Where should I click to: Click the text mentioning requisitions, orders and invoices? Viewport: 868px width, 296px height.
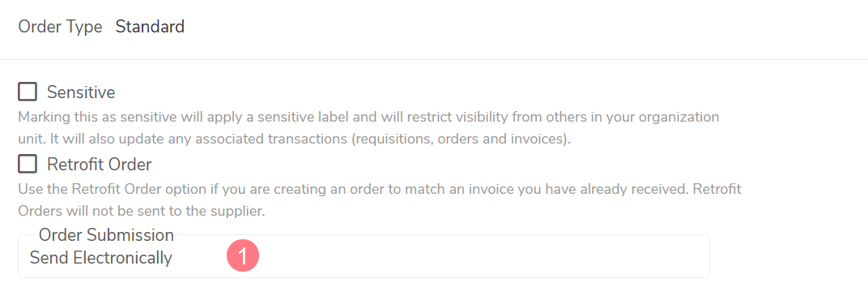tap(461, 139)
